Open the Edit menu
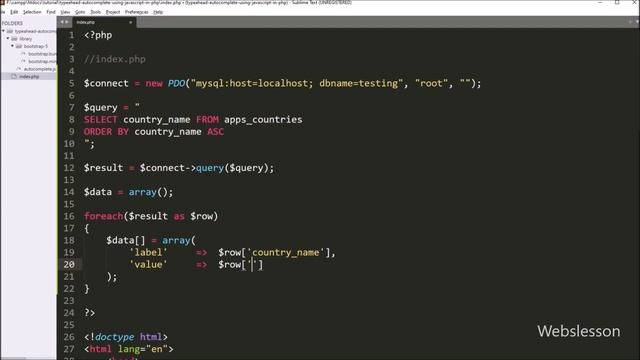Viewport: 640px width, 360px height. pos(14,12)
